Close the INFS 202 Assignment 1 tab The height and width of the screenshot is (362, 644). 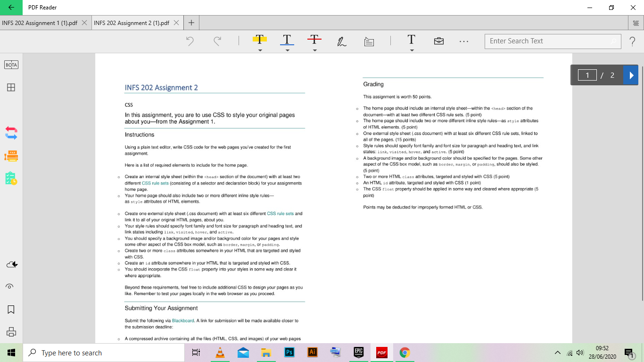84,23
